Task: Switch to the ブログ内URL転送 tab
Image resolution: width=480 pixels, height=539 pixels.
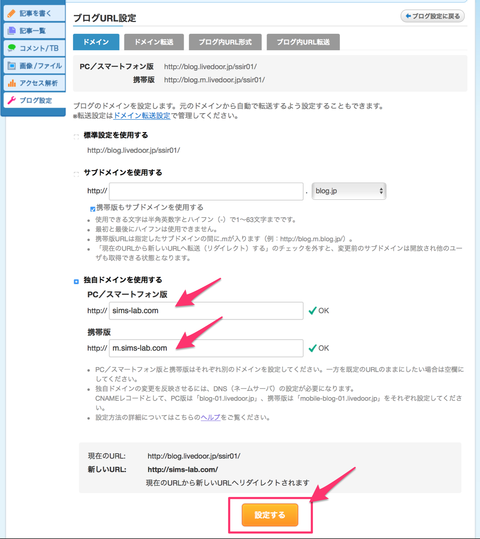Action: 303,42
